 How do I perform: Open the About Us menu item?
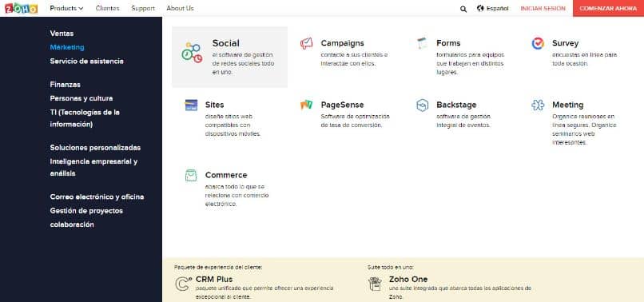(180, 8)
